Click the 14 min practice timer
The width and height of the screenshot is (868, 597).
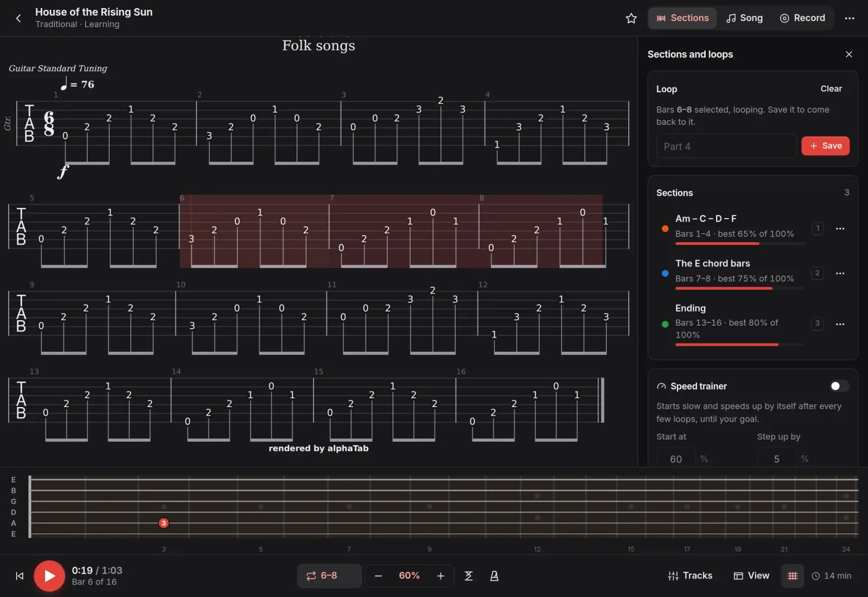point(832,576)
